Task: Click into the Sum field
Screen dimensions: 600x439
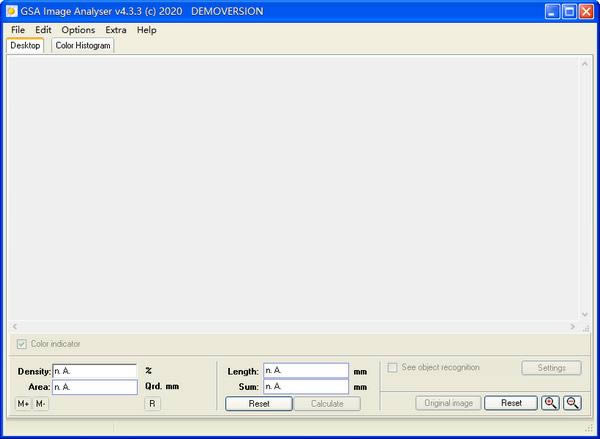Action: (x=306, y=387)
